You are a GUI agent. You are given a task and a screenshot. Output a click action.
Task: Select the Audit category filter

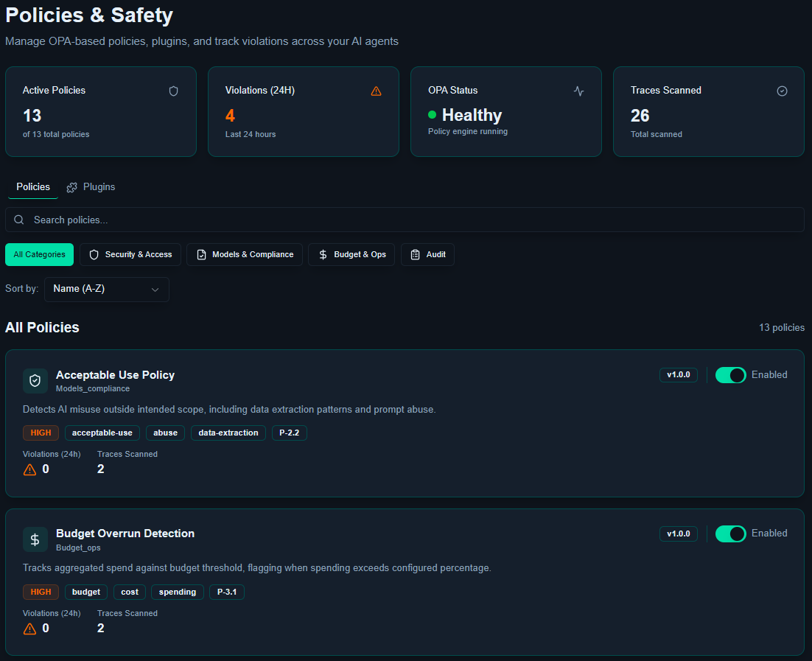(427, 255)
